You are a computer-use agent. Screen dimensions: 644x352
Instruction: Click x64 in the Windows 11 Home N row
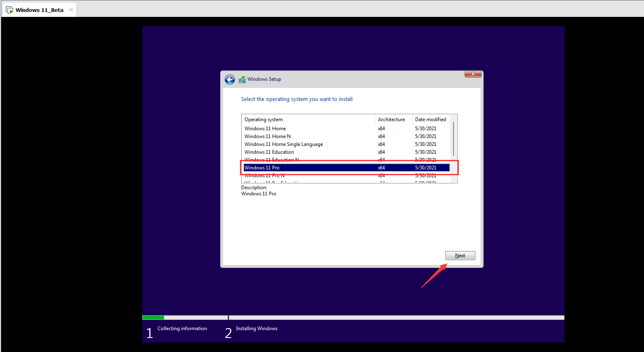[x=381, y=136]
